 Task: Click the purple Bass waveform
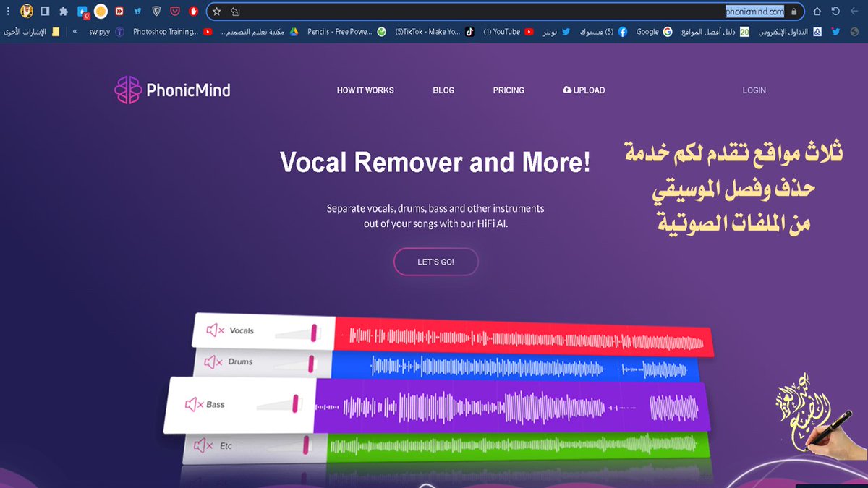coord(511,408)
